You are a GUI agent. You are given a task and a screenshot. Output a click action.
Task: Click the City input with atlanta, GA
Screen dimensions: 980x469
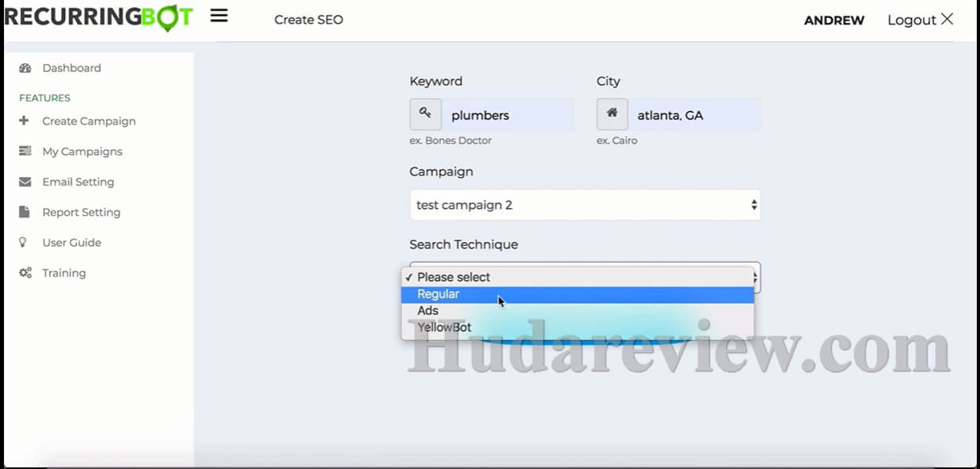point(695,115)
